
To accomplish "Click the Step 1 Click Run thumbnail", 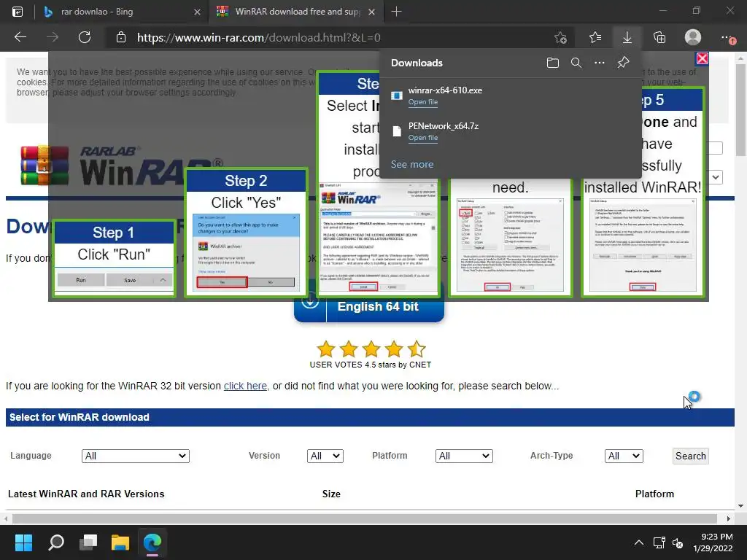I will click(x=114, y=259).
